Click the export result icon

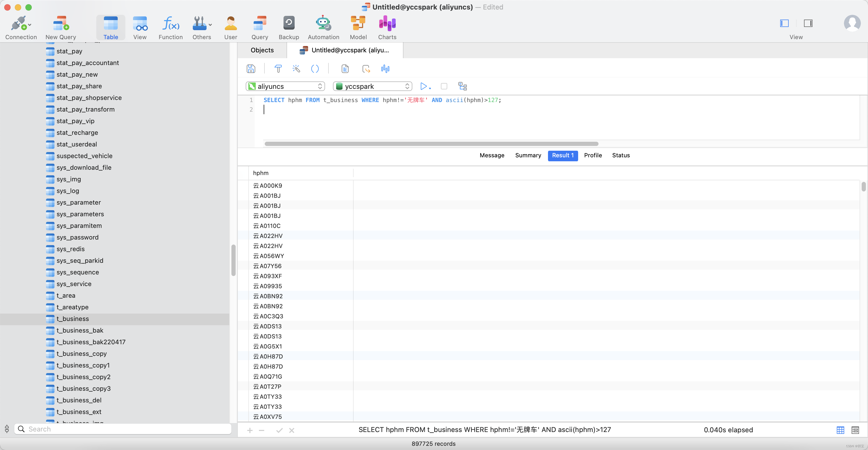pos(366,69)
